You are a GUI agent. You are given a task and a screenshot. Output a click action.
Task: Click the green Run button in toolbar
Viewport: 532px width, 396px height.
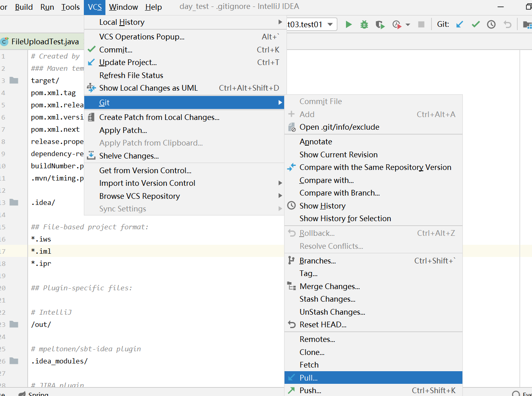pyautogui.click(x=348, y=24)
